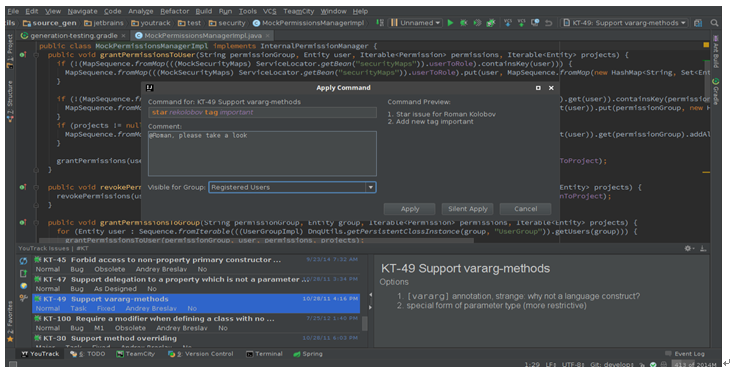Click inside the Comment text area
The width and height of the screenshot is (736, 373).
coord(262,153)
